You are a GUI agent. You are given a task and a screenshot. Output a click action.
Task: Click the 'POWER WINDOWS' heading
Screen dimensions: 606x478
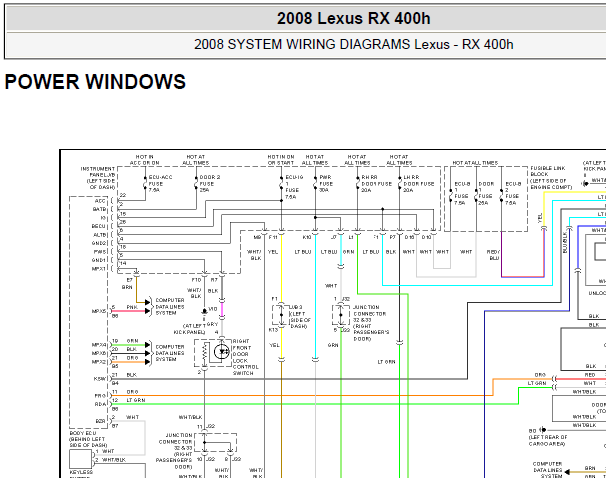point(95,82)
